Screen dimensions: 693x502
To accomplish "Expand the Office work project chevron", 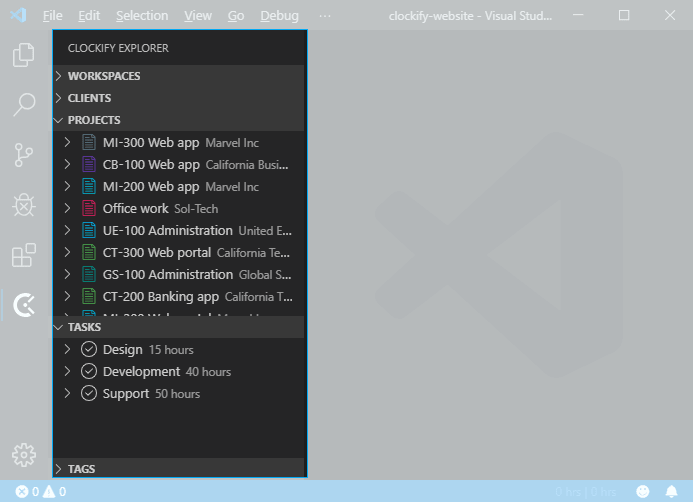I will pyautogui.click(x=67, y=209).
